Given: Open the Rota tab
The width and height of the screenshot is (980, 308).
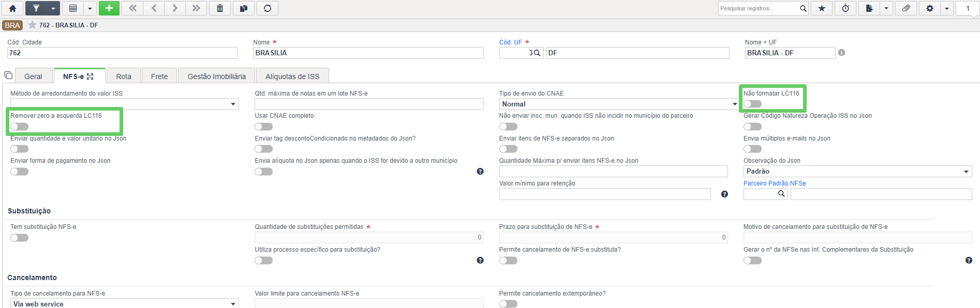Looking at the screenshot, I should click(123, 76).
